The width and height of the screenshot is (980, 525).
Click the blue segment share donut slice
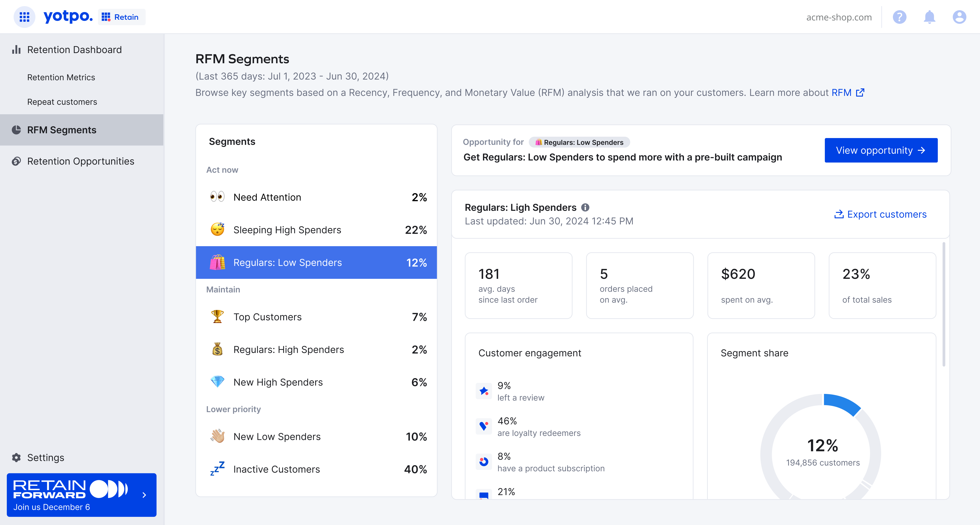(842, 404)
